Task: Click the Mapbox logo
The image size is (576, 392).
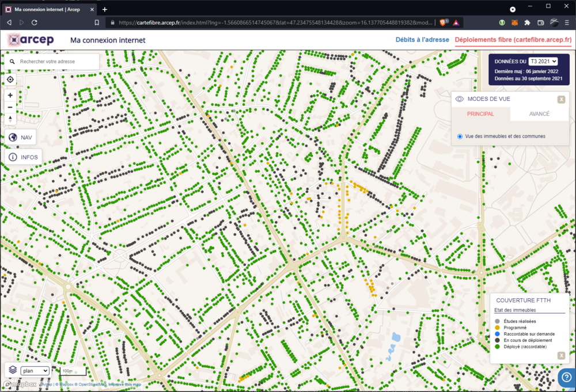Action: point(20,385)
